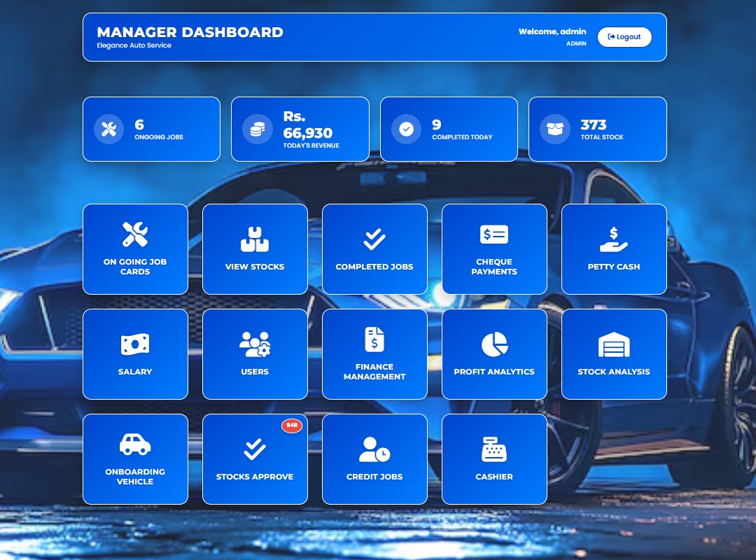Click the Ongoing Jobs stat card
This screenshot has width=756, height=560.
pyautogui.click(x=151, y=129)
